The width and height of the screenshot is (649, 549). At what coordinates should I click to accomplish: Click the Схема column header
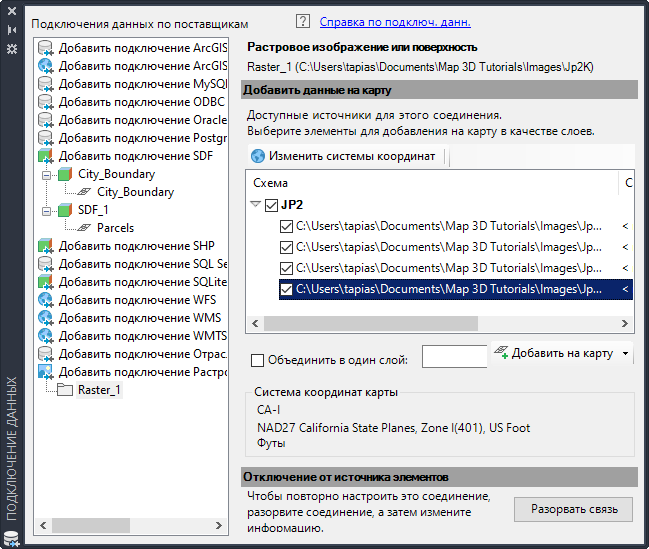click(431, 183)
